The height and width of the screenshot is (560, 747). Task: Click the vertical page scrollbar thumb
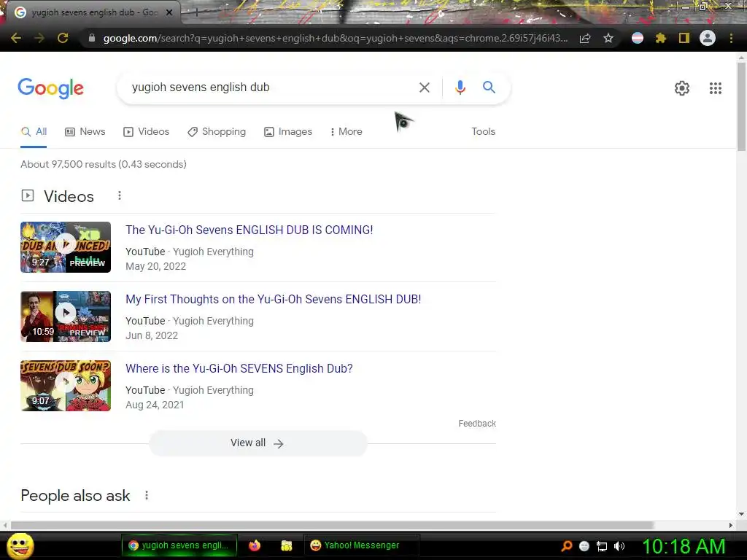741,106
